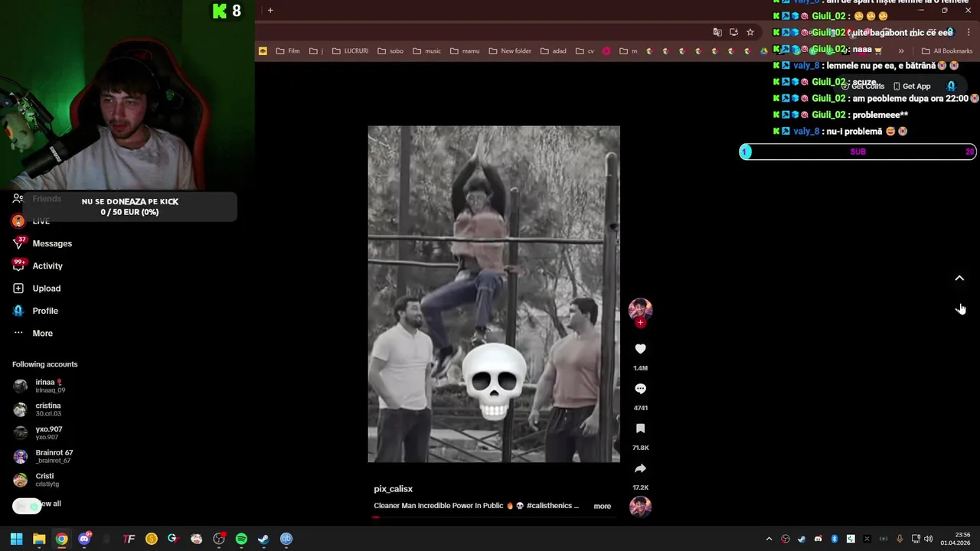Open the TF app in taskbar

point(129,539)
